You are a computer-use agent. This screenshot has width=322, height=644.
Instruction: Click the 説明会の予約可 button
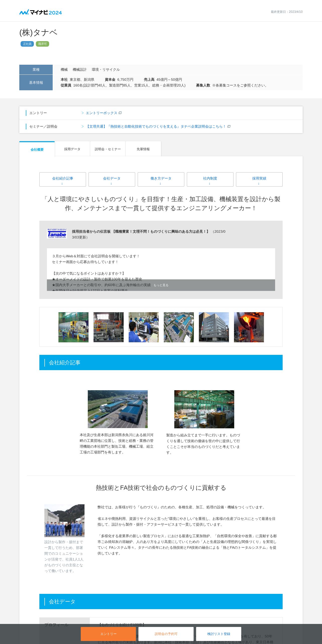[166, 634]
